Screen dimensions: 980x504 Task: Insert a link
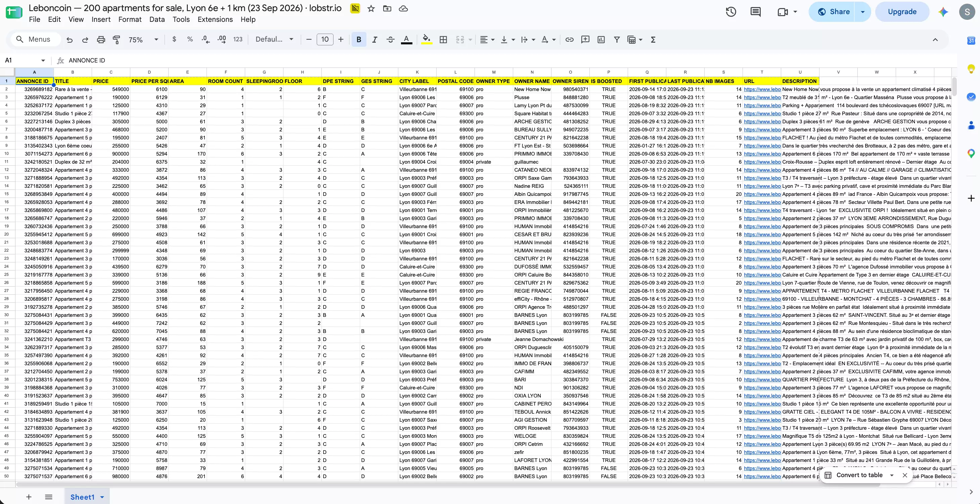point(570,40)
